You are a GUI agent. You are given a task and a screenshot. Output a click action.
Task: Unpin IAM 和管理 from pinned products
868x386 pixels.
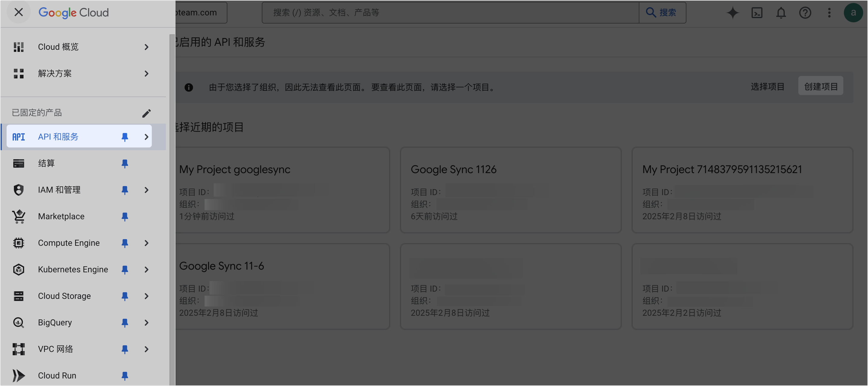(125, 190)
